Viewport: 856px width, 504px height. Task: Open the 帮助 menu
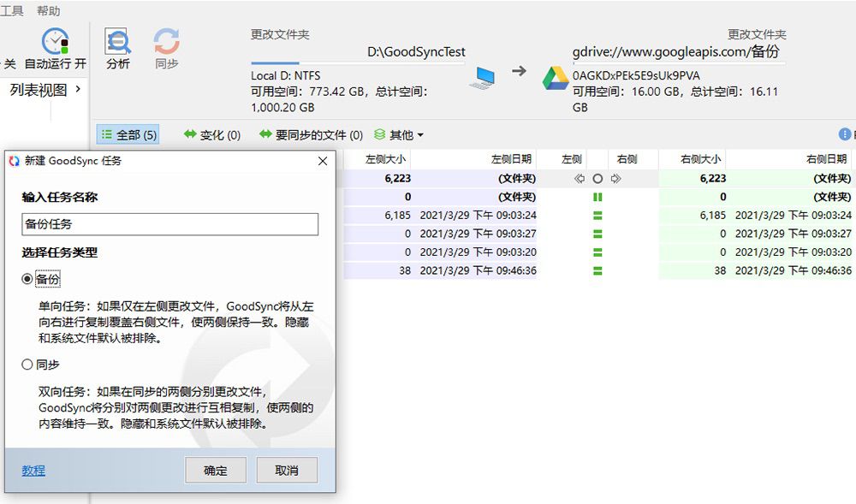click(48, 10)
